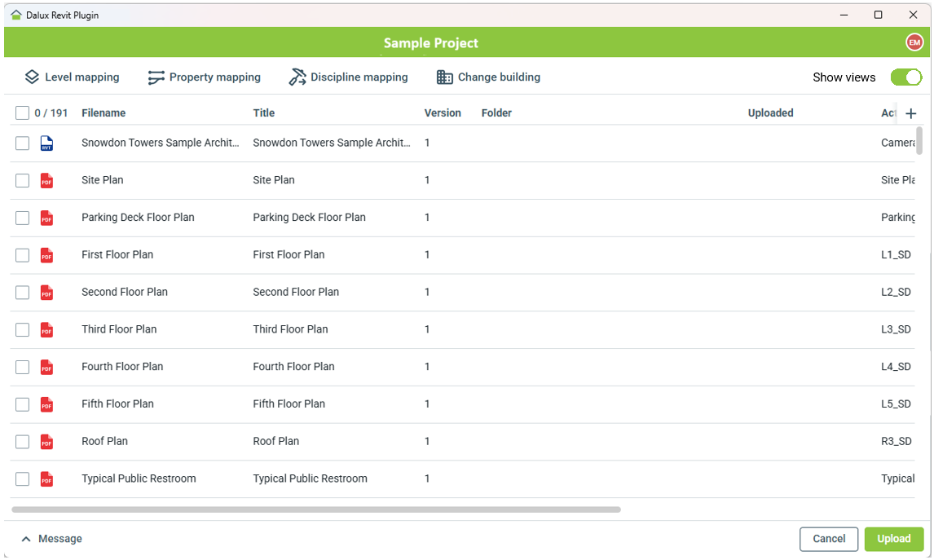934x560 pixels.
Task: Click the PDF icon for Fourth Floor Plan
Action: tap(46, 367)
